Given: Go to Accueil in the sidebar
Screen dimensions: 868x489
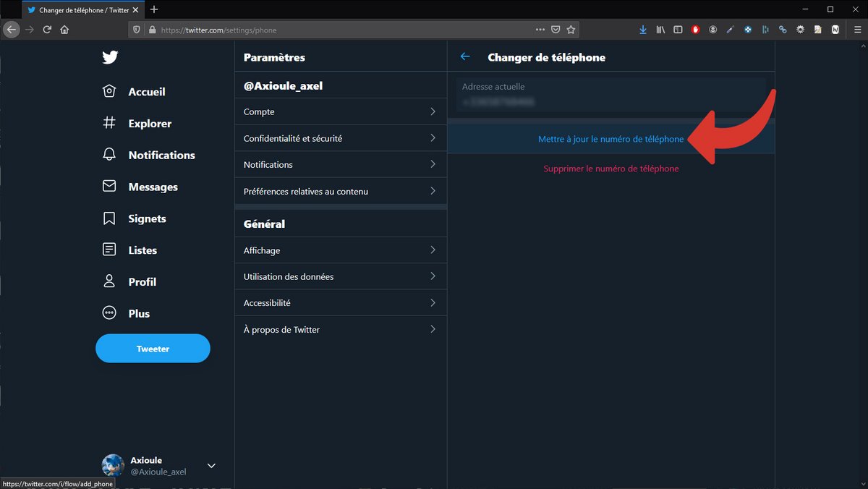Looking at the screenshot, I should [x=147, y=92].
